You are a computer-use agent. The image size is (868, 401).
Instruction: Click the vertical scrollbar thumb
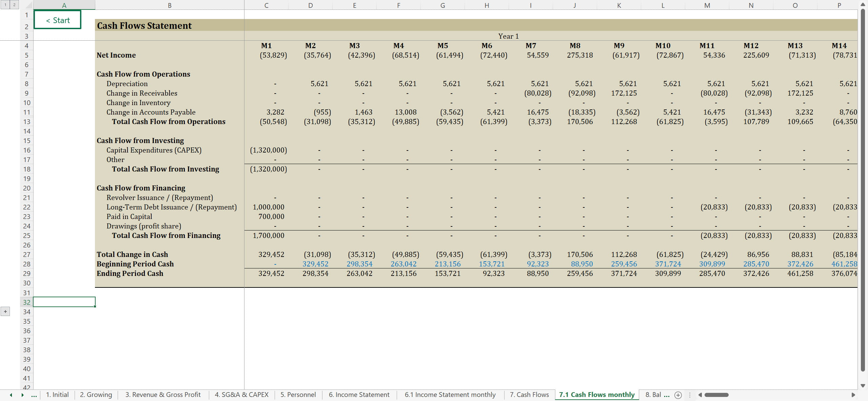863,190
